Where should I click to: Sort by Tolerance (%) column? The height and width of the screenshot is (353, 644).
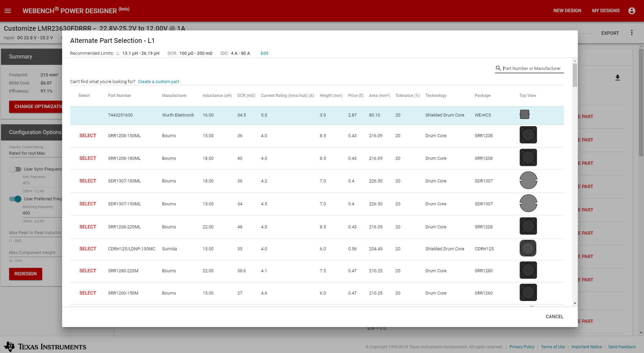point(408,96)
